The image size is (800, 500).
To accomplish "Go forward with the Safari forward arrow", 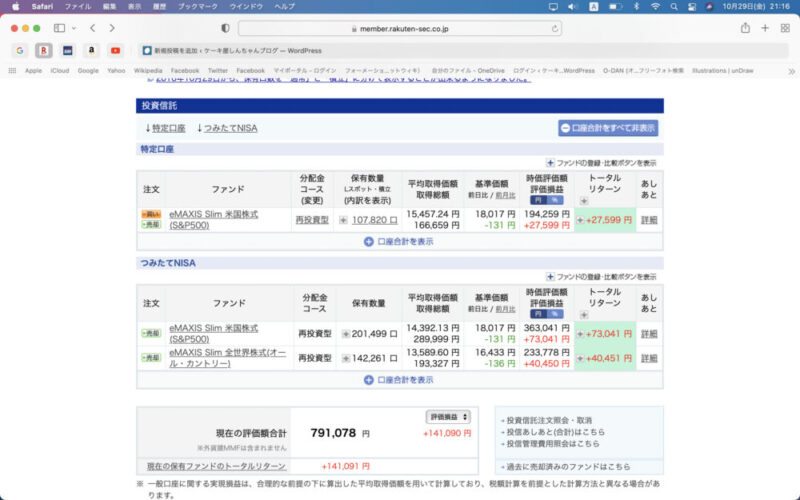I will pos(112,28).
